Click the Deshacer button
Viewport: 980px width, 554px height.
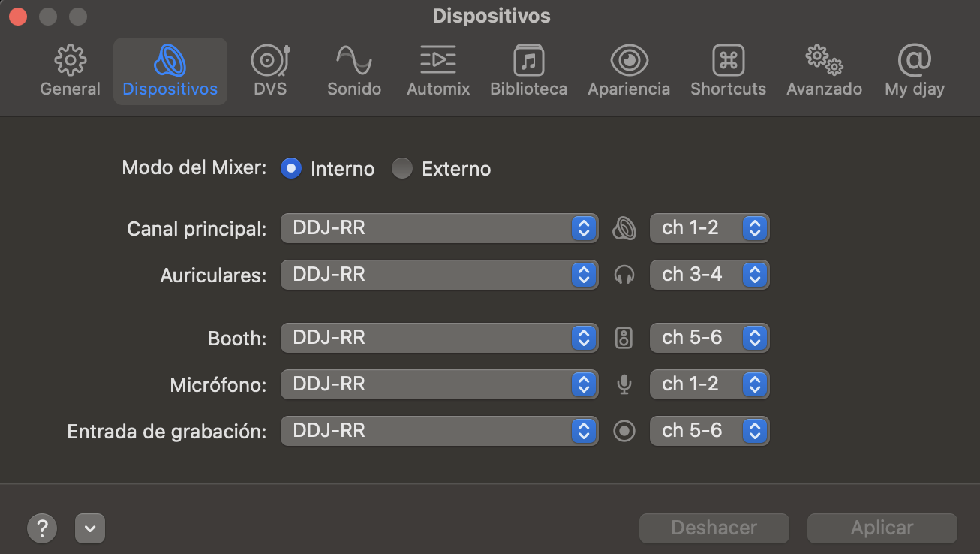(714, 528)
